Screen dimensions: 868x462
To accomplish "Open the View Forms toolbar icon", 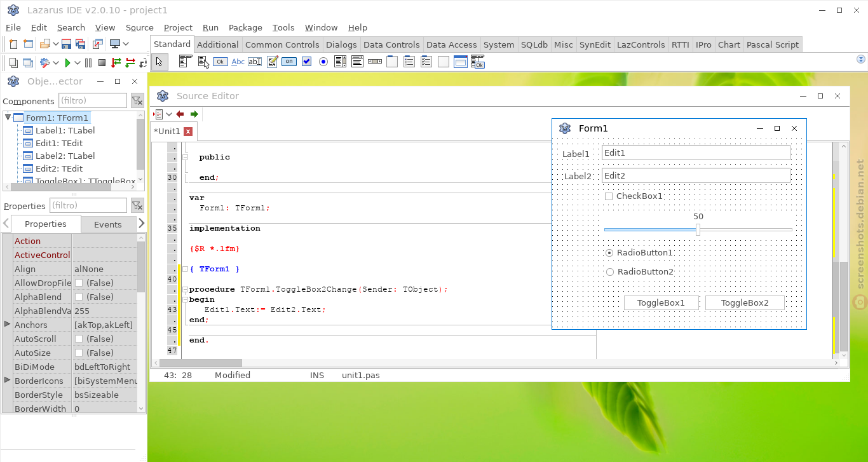I will pos(27,62).
